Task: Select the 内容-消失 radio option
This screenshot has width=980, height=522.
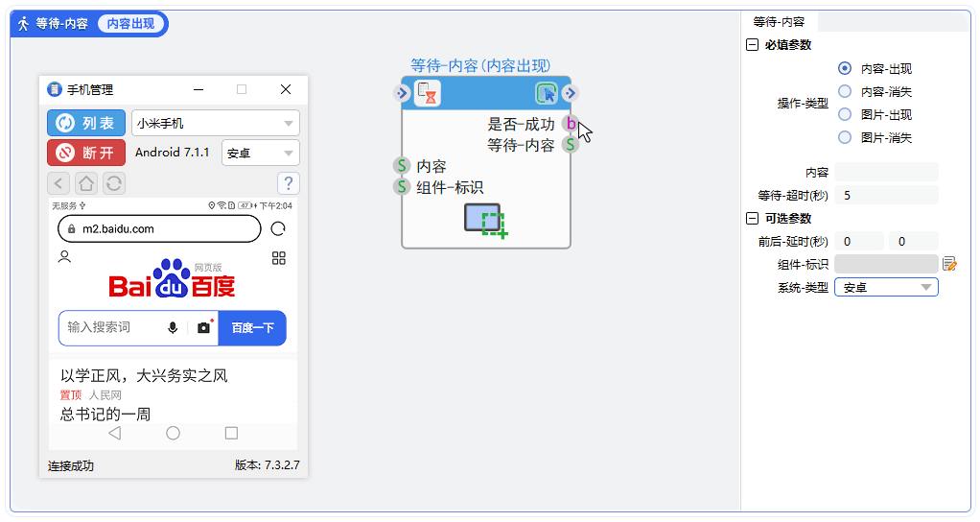Action: 845,91
